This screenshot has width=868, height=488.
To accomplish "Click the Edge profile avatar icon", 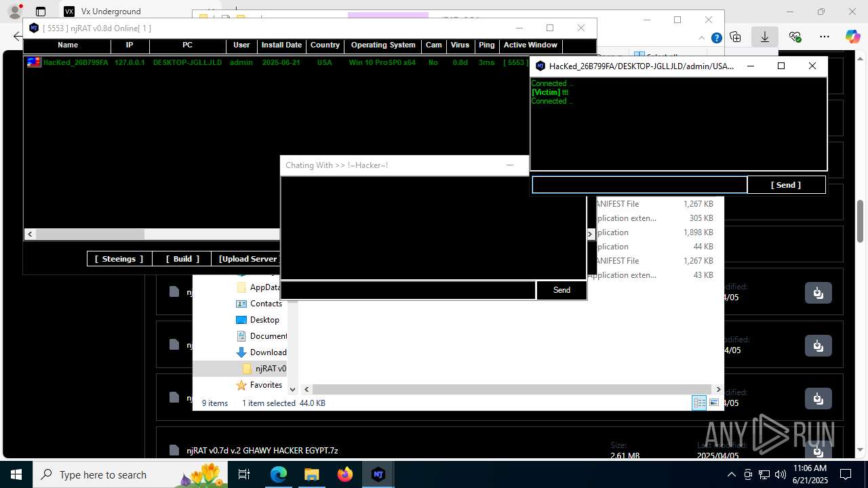I will [15, 12].
